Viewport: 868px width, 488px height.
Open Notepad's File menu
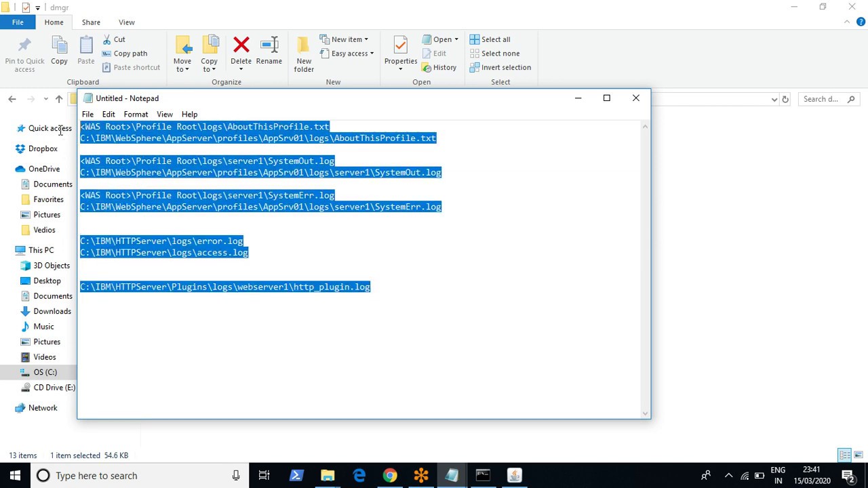coord(87,115)
